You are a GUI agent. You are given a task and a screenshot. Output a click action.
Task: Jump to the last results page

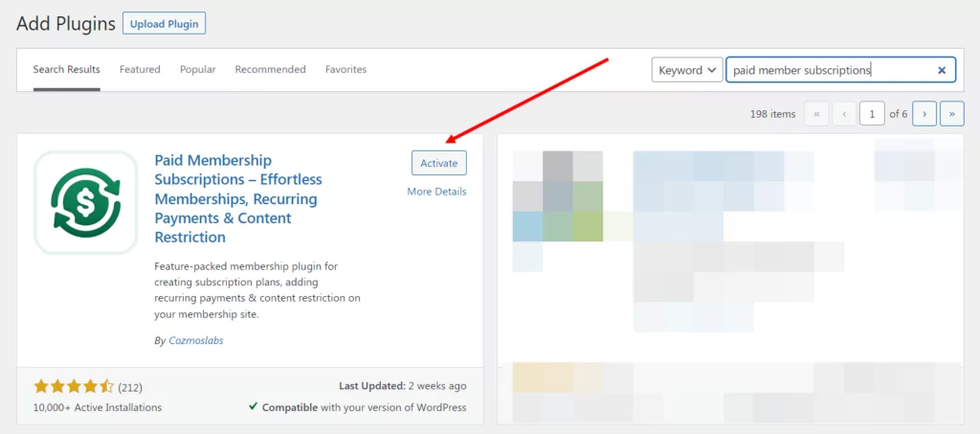[x=952, y=114]
